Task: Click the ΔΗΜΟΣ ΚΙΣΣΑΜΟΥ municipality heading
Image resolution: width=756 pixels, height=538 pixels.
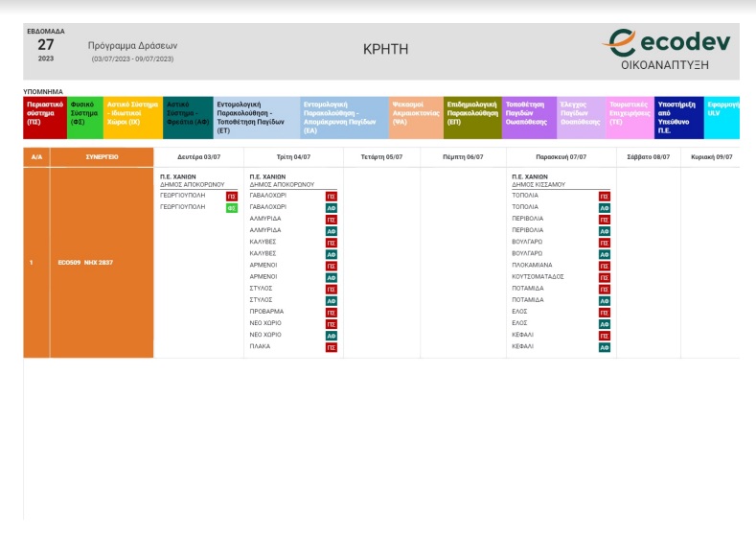Action: [538, 184]
